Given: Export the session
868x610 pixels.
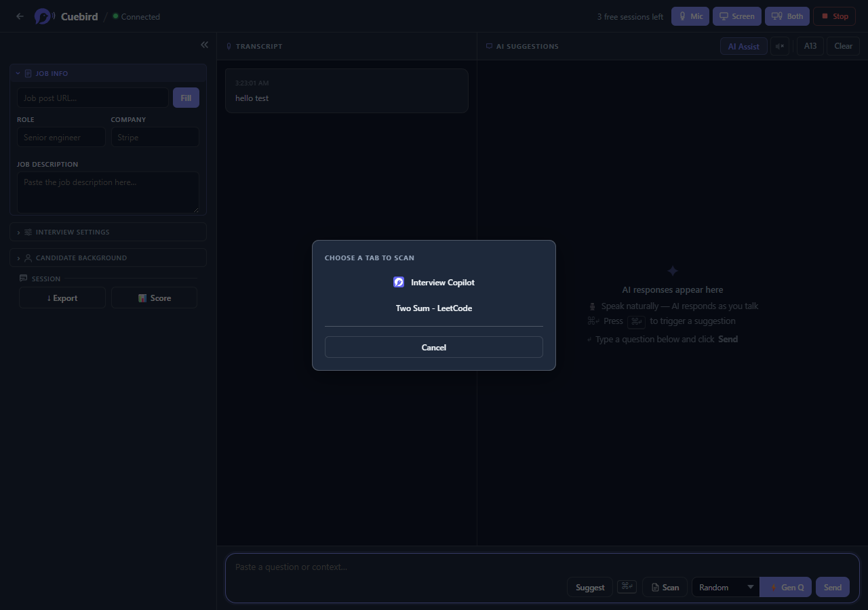Looking at the screenshot, I should click(x=62, y=298).
